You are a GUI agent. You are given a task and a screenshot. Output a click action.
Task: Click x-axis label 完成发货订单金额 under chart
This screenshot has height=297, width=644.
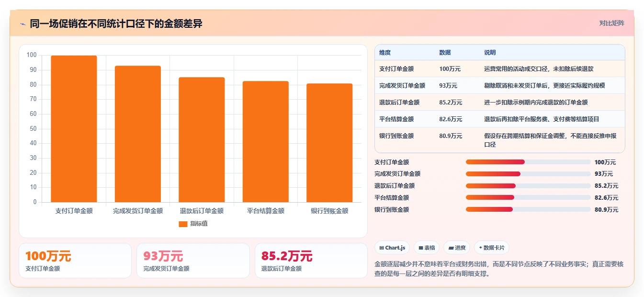coord(138,211)
